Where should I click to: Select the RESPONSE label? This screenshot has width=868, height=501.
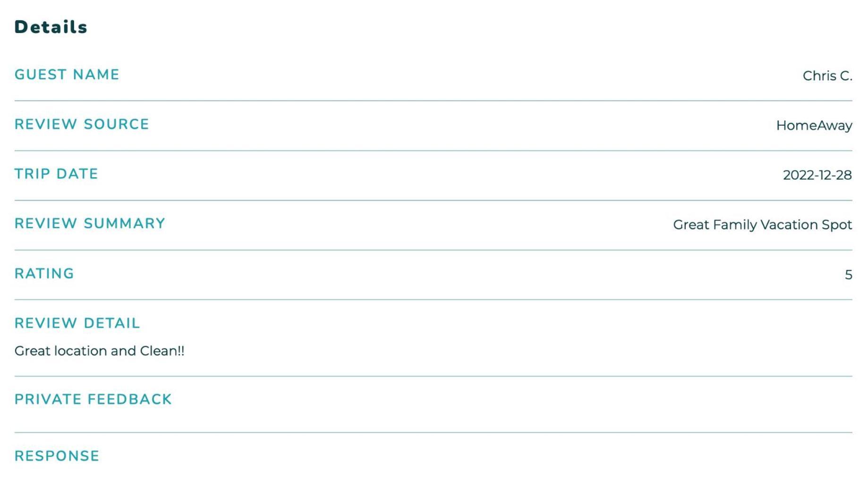pyautogui.click(x=57, y=456)
